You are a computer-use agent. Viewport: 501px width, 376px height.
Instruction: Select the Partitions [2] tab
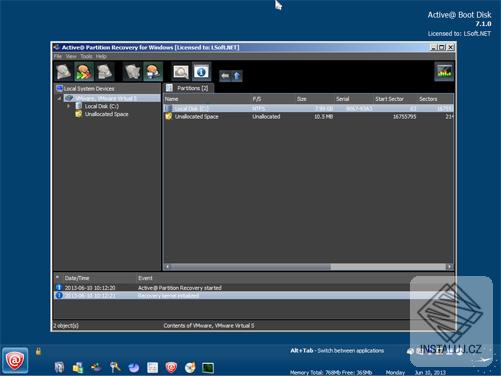pyautogui.click(x=189, y=88)
